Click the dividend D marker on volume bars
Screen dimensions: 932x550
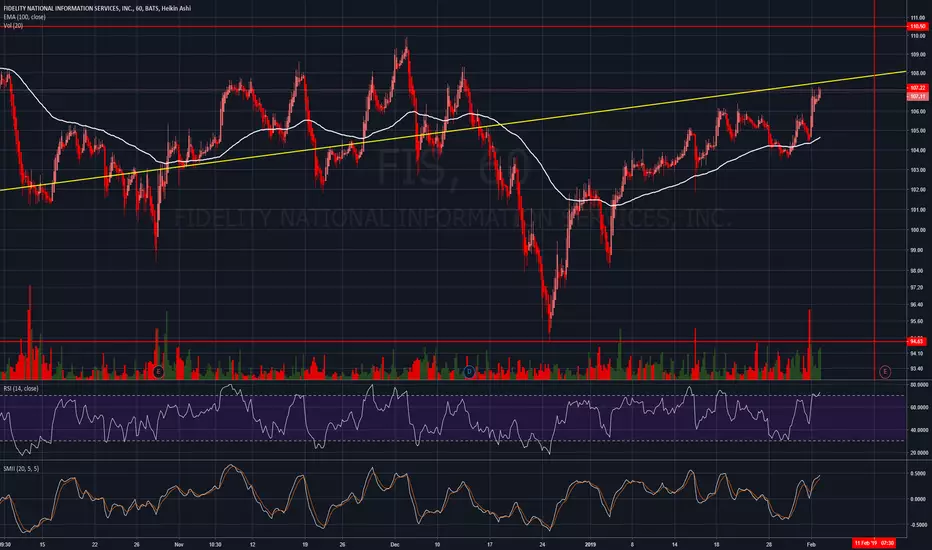pyautogui.click(x=469, y=372)
